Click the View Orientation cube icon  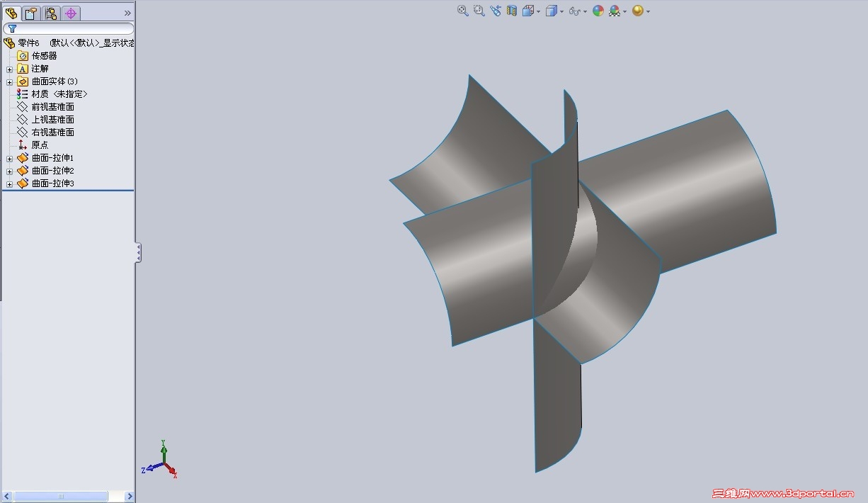527,11
